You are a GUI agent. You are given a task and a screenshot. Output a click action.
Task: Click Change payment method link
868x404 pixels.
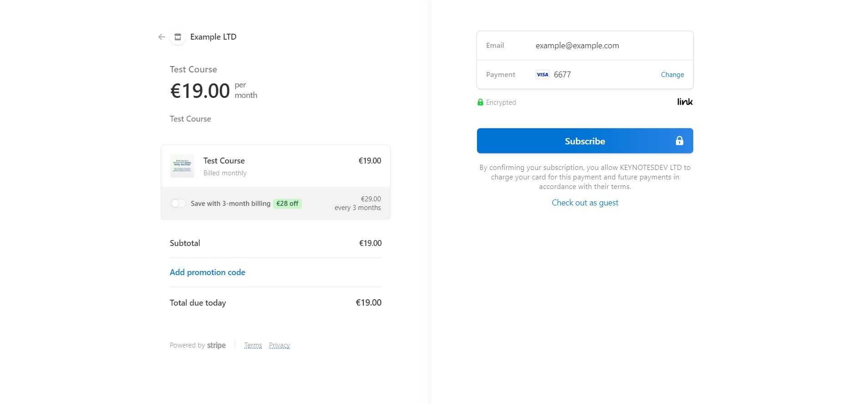(672, 75)
